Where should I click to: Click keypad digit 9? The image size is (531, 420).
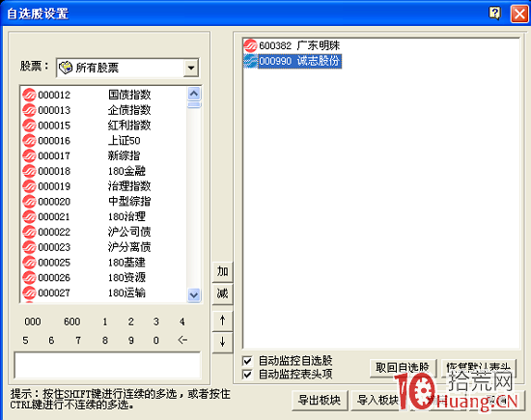coord(131,340)
